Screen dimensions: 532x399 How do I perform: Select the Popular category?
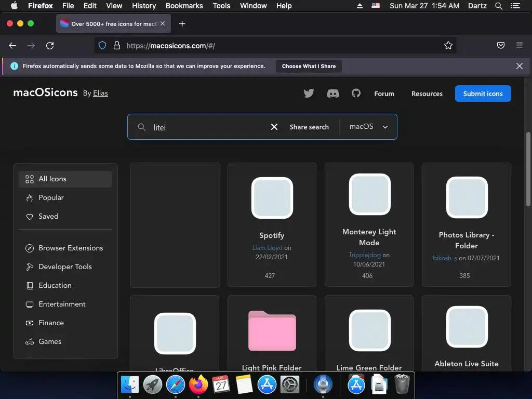[65, 198]
